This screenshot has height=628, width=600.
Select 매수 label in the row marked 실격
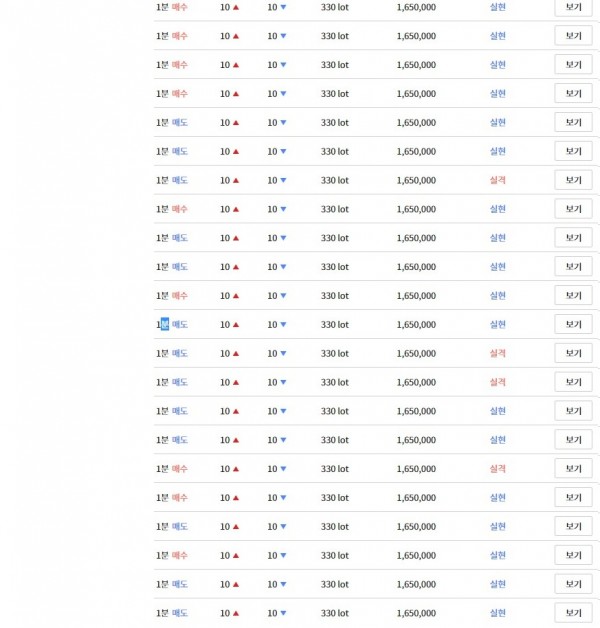[x=179, y=468]
